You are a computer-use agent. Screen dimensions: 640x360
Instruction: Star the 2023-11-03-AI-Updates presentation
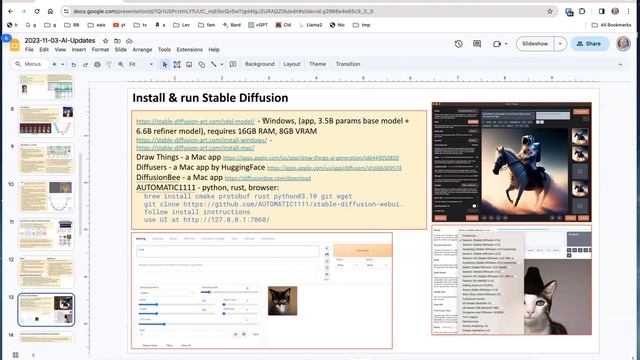click(105, 41)
